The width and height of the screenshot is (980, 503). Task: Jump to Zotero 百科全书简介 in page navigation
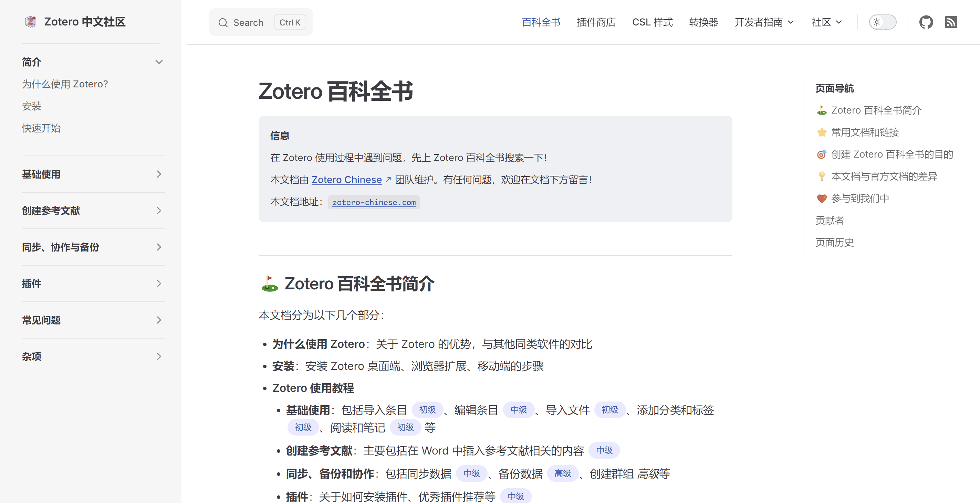click(x=869, y=110)
